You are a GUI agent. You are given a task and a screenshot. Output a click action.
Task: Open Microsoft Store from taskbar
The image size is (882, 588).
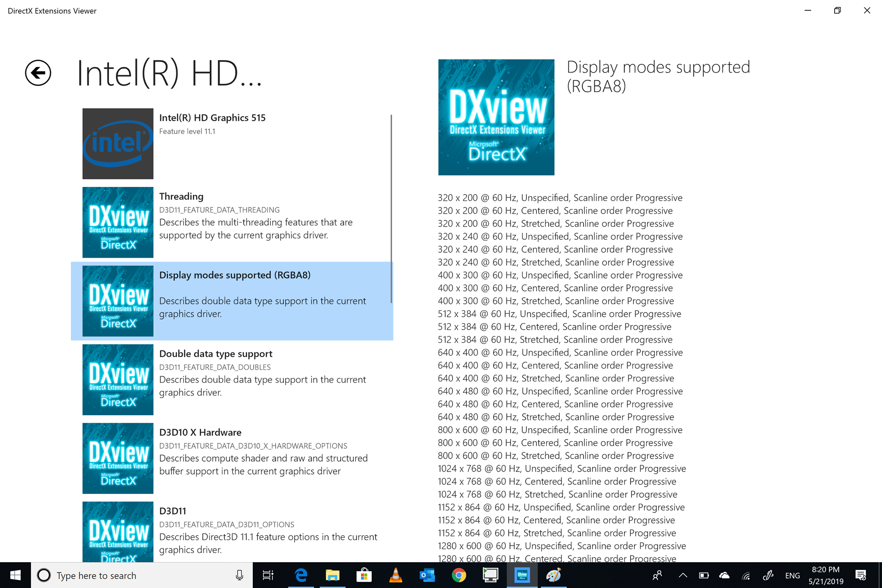(x=364, y=575)
